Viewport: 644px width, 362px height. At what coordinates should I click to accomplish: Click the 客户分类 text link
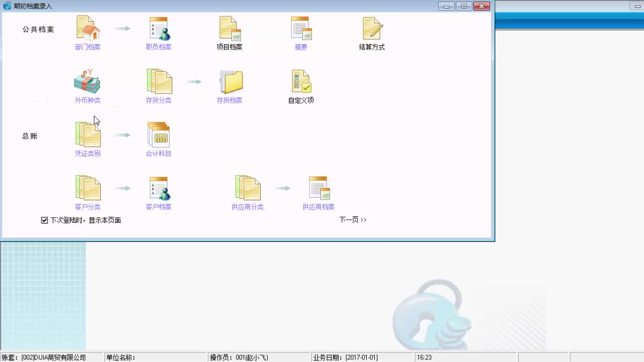point(88,207)
